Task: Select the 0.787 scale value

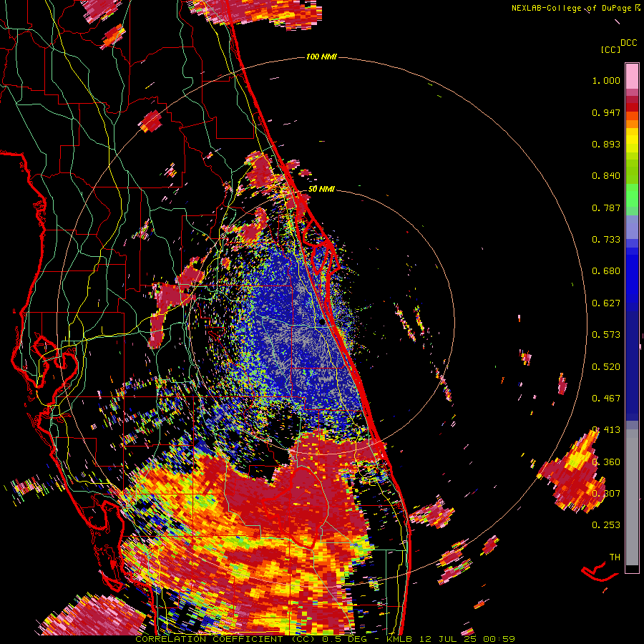Action: [606, 208]
